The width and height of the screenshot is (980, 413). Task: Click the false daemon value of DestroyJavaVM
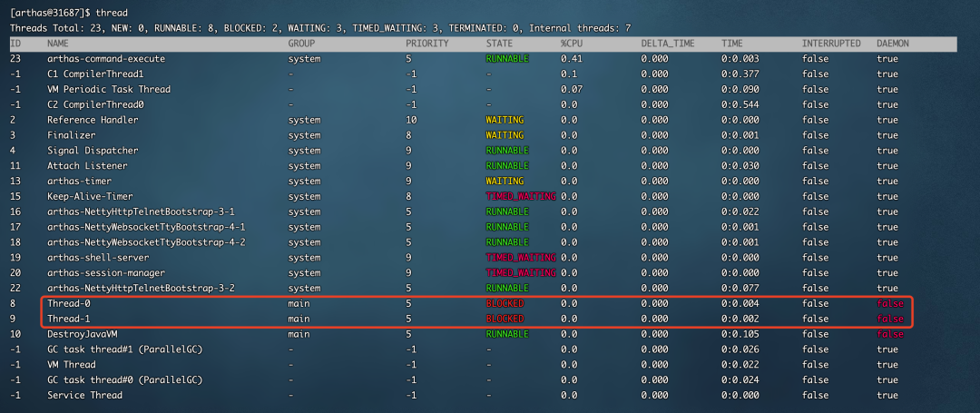click(x=890, y=334)
